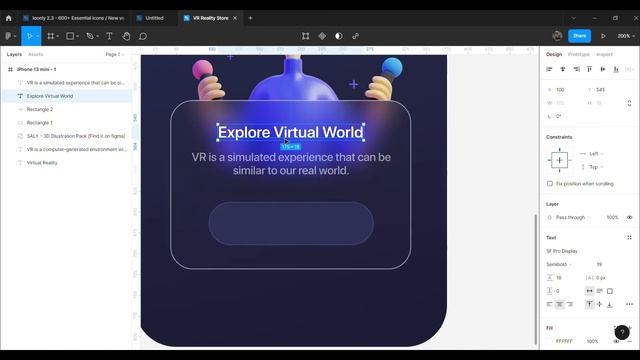Click the Align left icon

[x=549, y=69]
